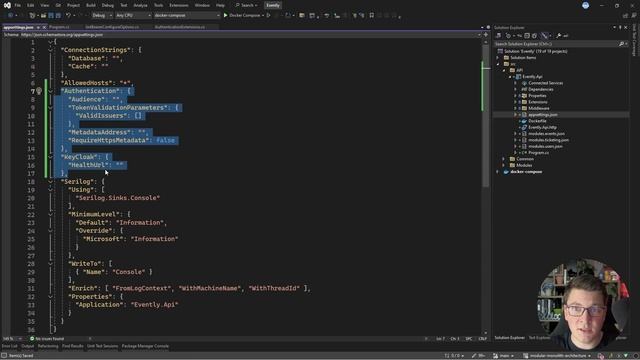640x360 pixels.
Task: Click Solution Explorer Collapse All toolbar icon
Action: tap(527, 36)
